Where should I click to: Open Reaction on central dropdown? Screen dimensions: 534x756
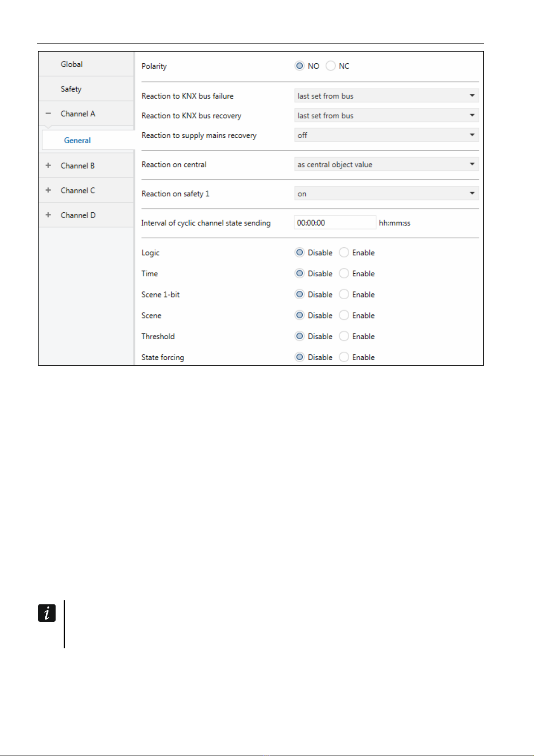(386, 164)
